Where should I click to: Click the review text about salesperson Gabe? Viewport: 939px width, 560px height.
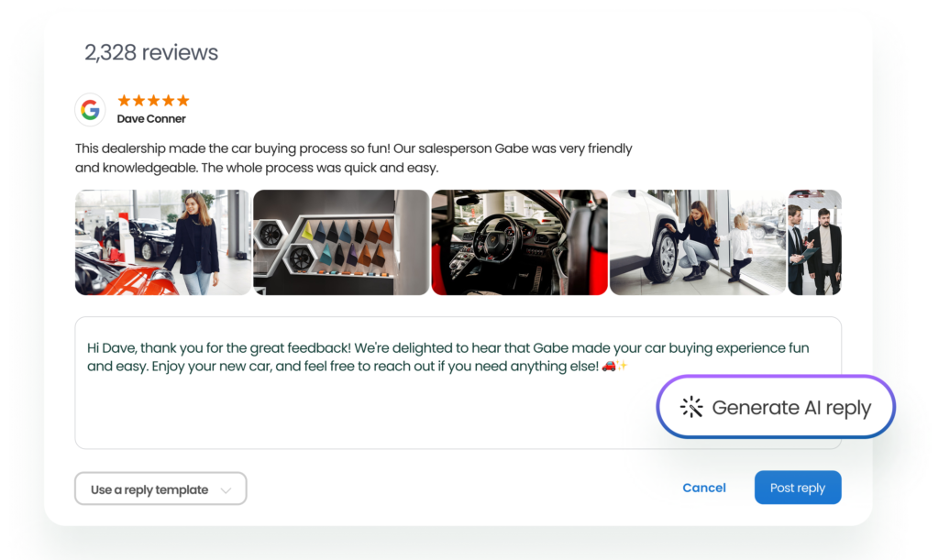pyautogui.click(x=353, y=158)
